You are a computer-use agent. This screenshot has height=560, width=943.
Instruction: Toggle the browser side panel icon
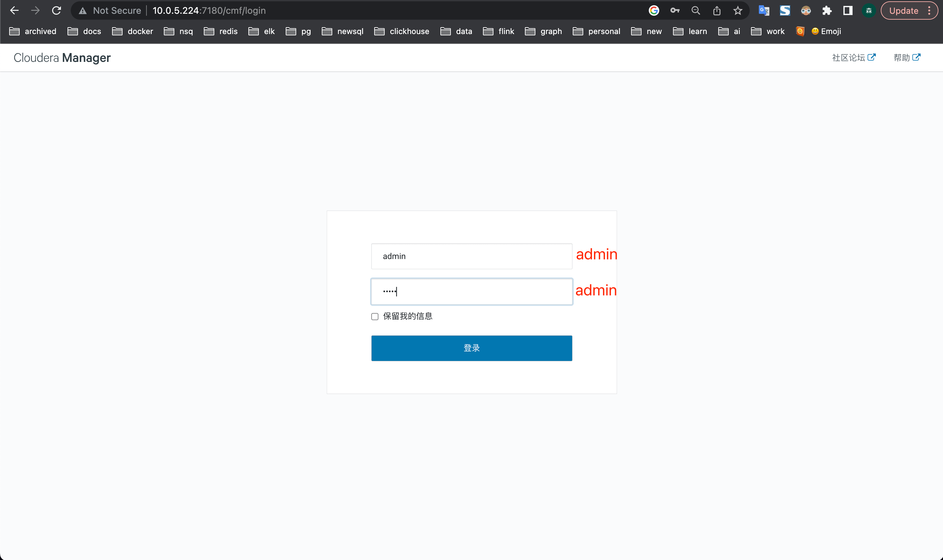pos(848,10)
